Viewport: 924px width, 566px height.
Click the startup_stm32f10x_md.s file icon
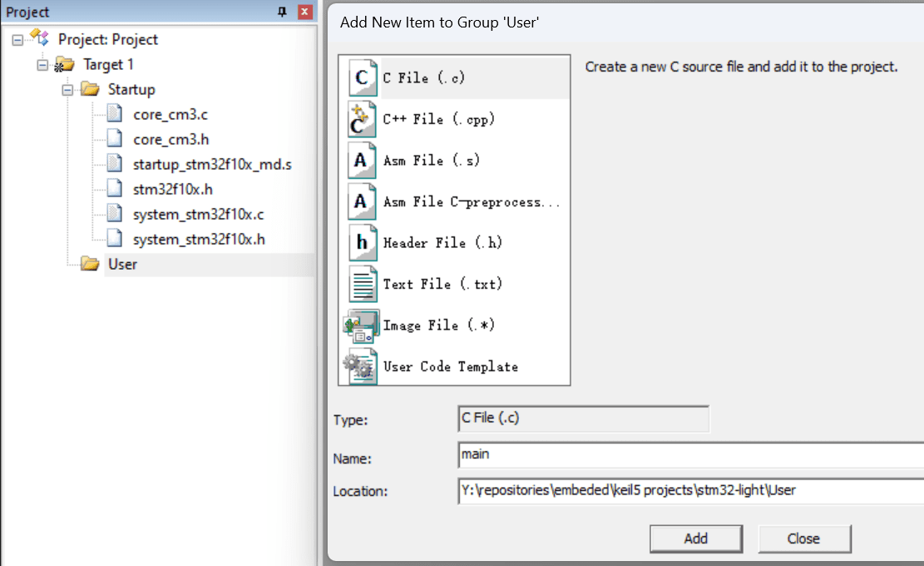click(115, 163)
